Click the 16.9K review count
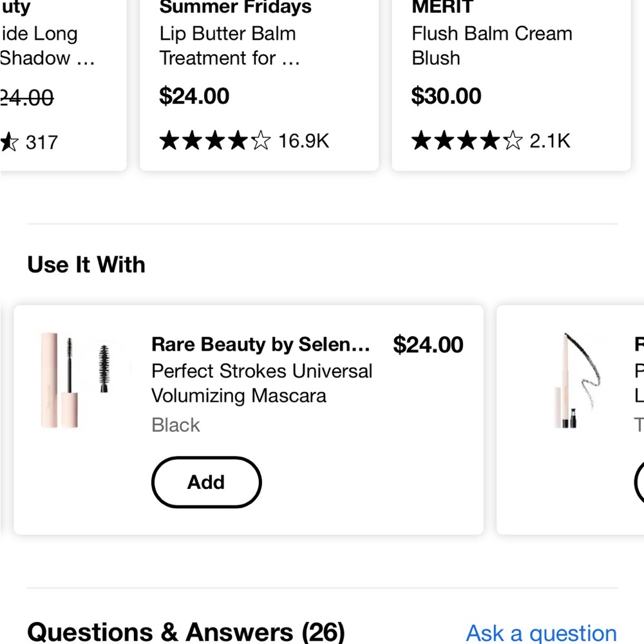 pos(304,141)
